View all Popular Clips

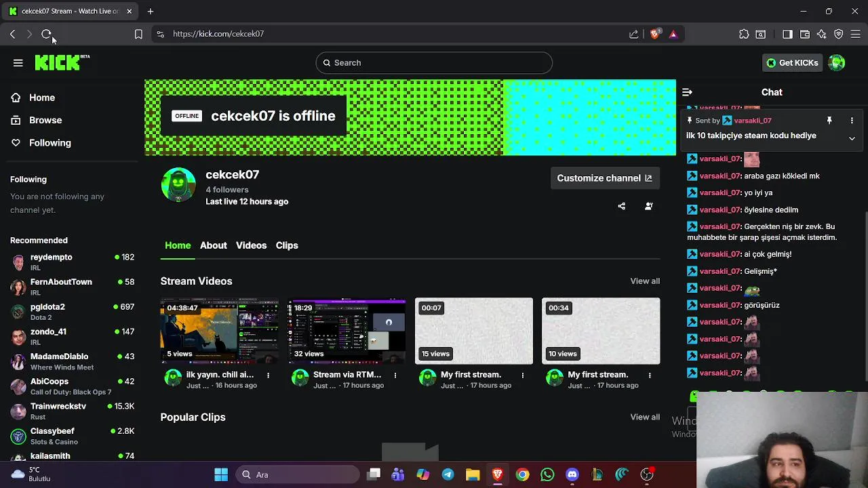pos(645,417)
